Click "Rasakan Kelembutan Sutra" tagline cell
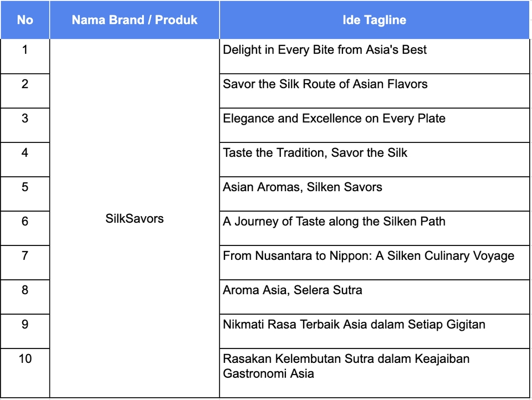Screen dimensions: 532x400 pyautogui.click(x=346, y=366)
